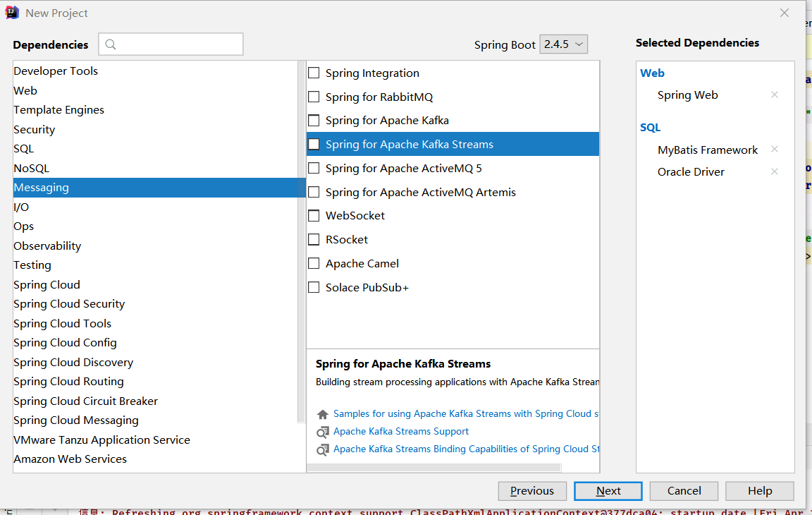
Task: Enable the RSocket dependency checkbox
Action: tap(314, 239)
